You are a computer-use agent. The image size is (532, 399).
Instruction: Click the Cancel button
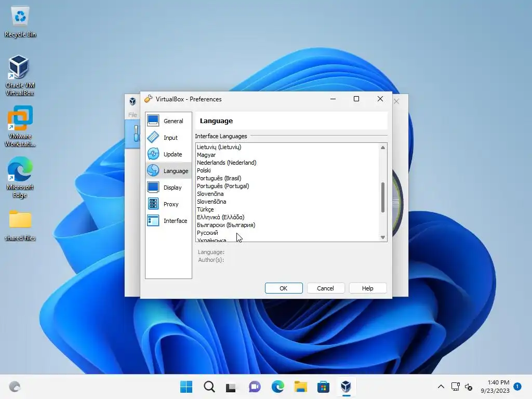[x=325, y=288]
